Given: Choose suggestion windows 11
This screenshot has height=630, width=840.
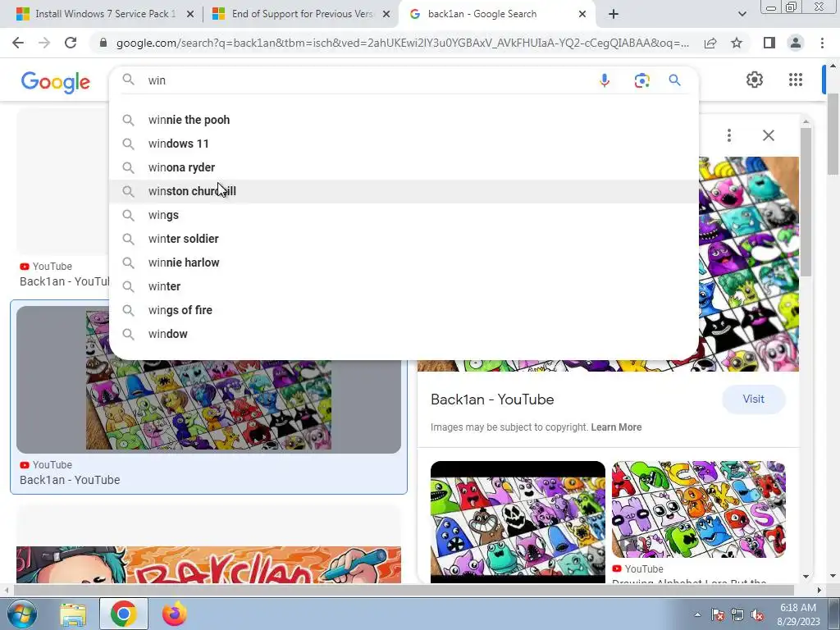Looking at the screenshot, I should 404,144.
